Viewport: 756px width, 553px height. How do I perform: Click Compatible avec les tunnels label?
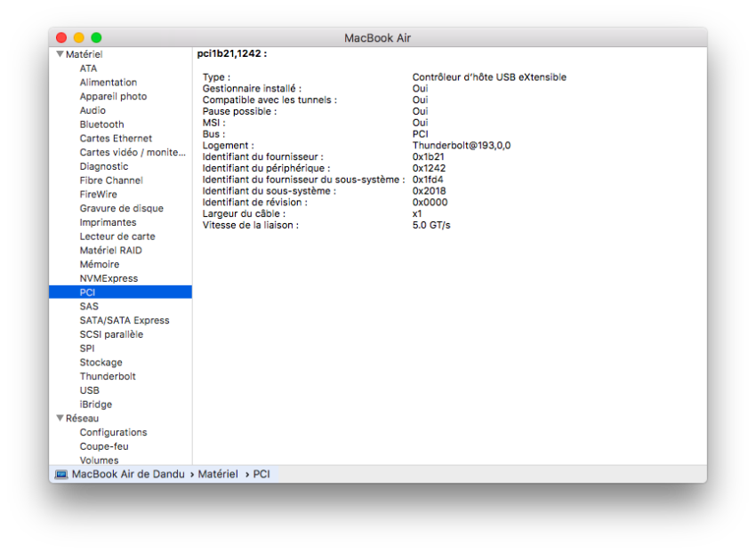point(270,100)
